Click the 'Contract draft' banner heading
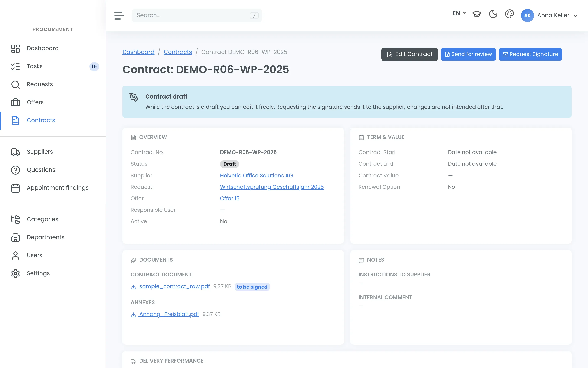This screenshot has width=588, height=368. (166, 96)
